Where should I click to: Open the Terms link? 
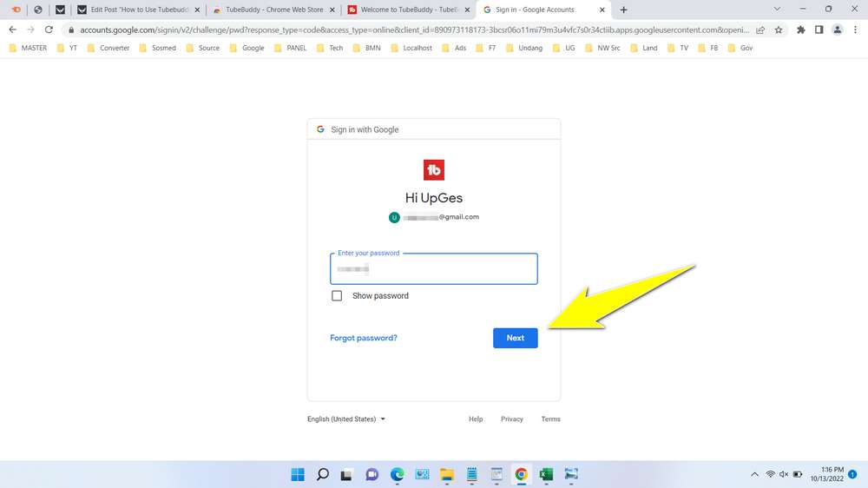[x=550, y=419]
